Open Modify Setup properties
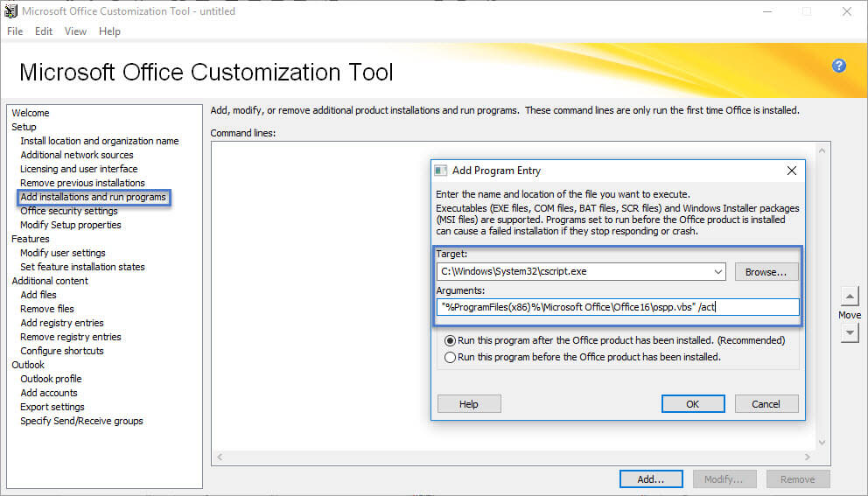The height and width of the screenshot is (496, 868). pyautogui.click(x=71, y=225)
